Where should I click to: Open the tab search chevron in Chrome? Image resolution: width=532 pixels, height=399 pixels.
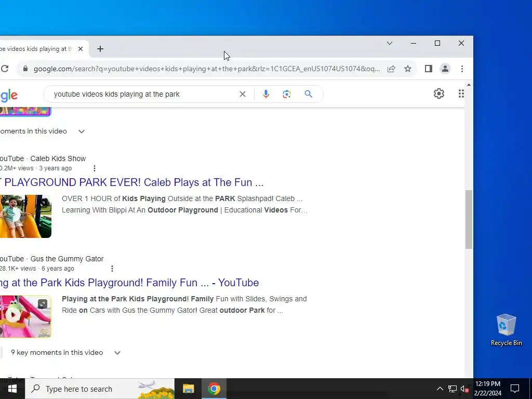390,43
